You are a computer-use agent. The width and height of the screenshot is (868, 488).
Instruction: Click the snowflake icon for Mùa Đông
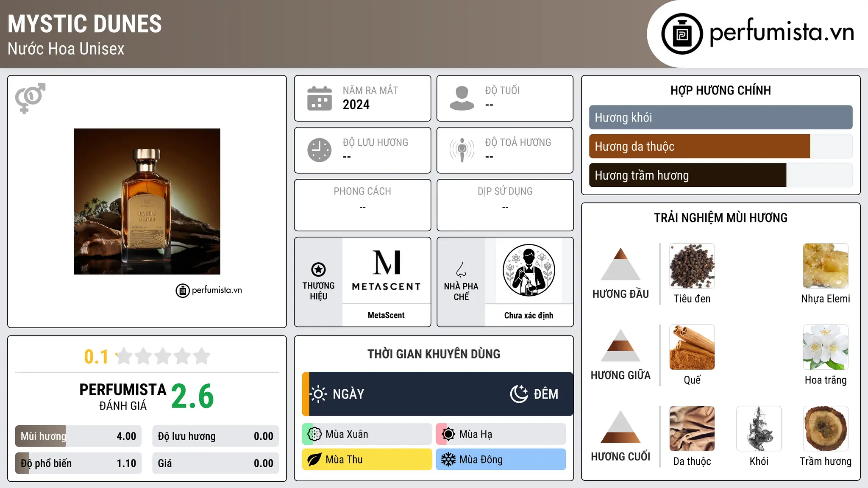point(448,460)
